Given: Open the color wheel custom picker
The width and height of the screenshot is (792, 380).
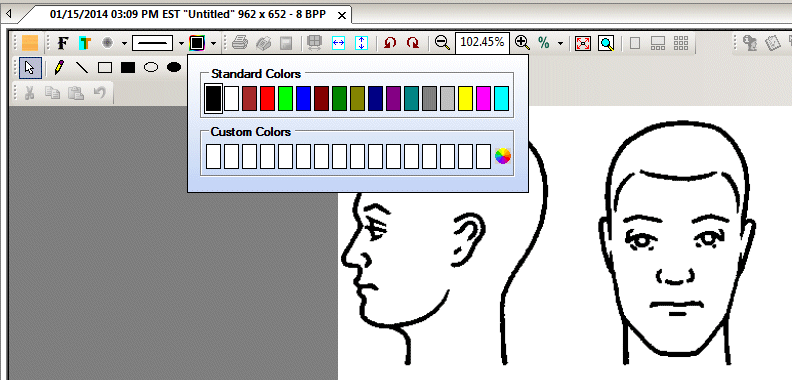Looking at the screenshot, I should click(x=503, y=156).
